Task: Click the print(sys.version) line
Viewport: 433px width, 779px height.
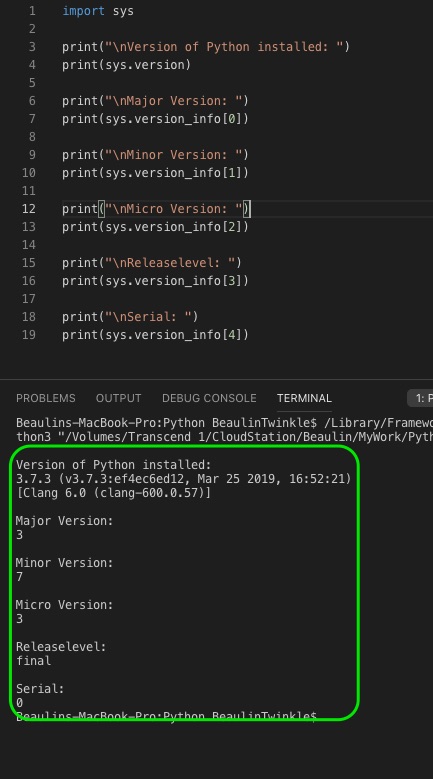Action: pyautogui.click(x=127, y=65)
